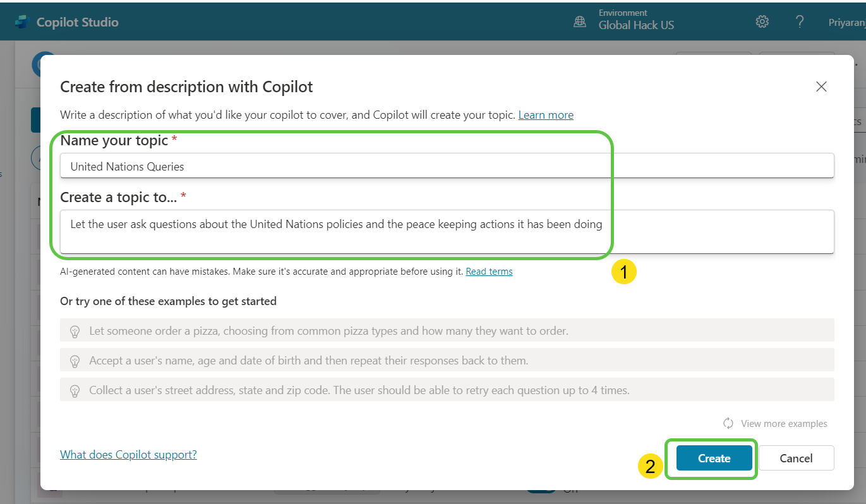866x504 pixels.
Task: Select the United Nations Queries text in name field
Action: tap(127, 167)
